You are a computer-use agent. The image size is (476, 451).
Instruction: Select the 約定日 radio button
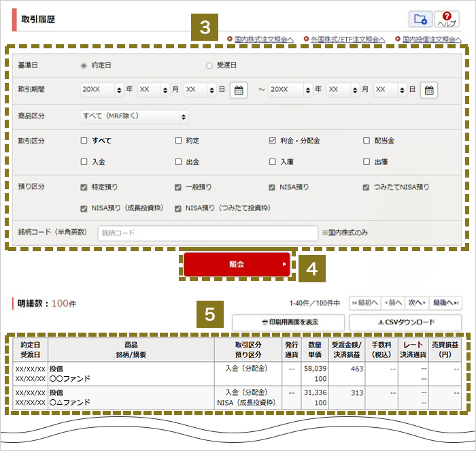tap(84, 65)
